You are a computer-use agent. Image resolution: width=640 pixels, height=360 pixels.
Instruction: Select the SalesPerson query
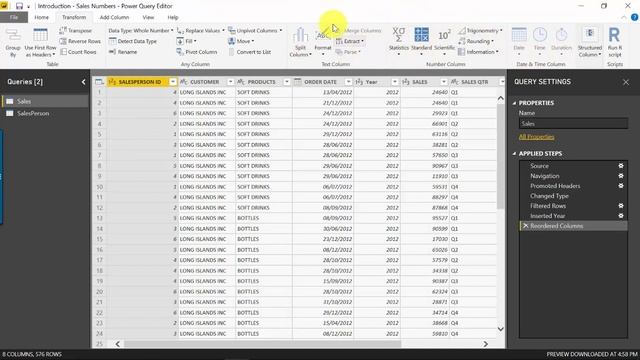(45, 113)
